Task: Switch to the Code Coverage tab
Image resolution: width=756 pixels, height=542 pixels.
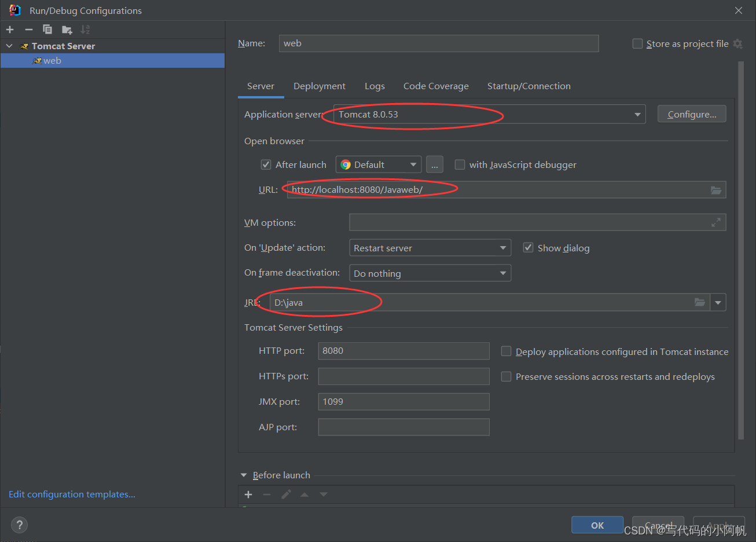Action: [436, 86]
